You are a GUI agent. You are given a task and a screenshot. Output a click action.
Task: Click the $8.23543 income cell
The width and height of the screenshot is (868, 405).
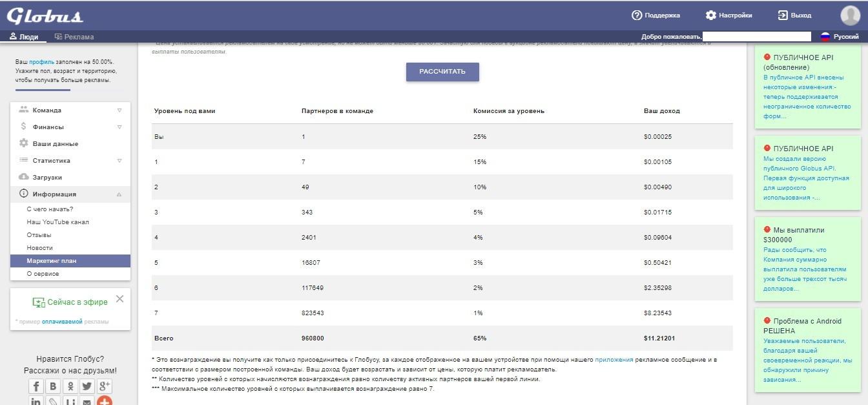pos(657,313)
